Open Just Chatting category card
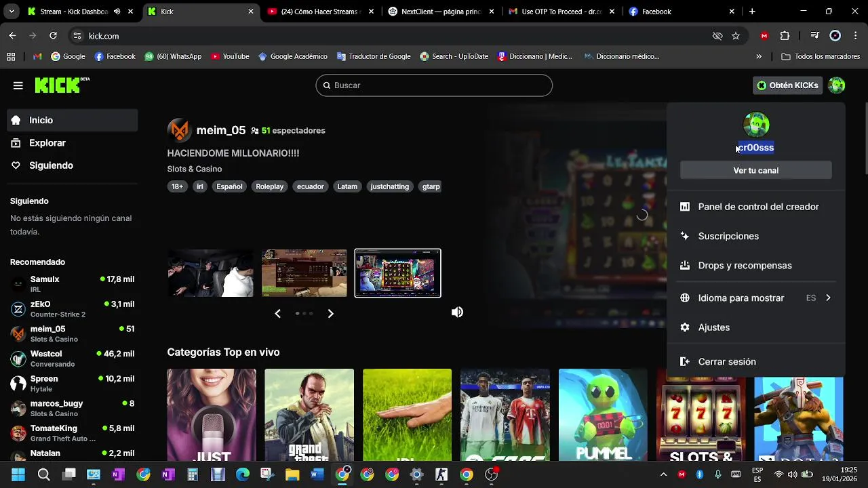The width and height of the screenshot is (868, 488). tap(212, 415)
